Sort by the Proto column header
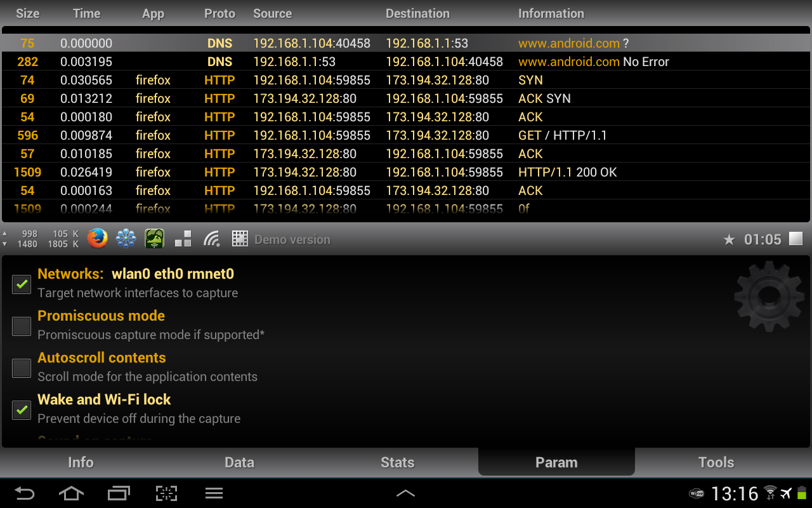The image size is (812, 508). (x=219, y=13)
